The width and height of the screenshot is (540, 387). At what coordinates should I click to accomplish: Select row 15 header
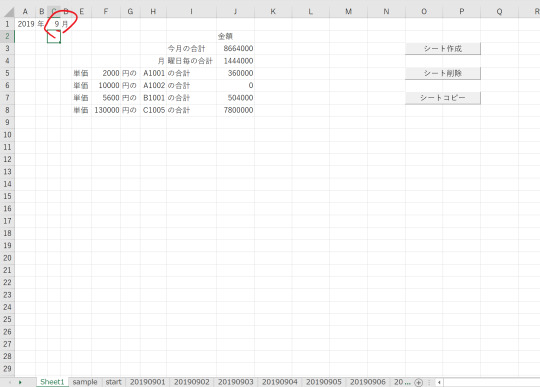7,196
